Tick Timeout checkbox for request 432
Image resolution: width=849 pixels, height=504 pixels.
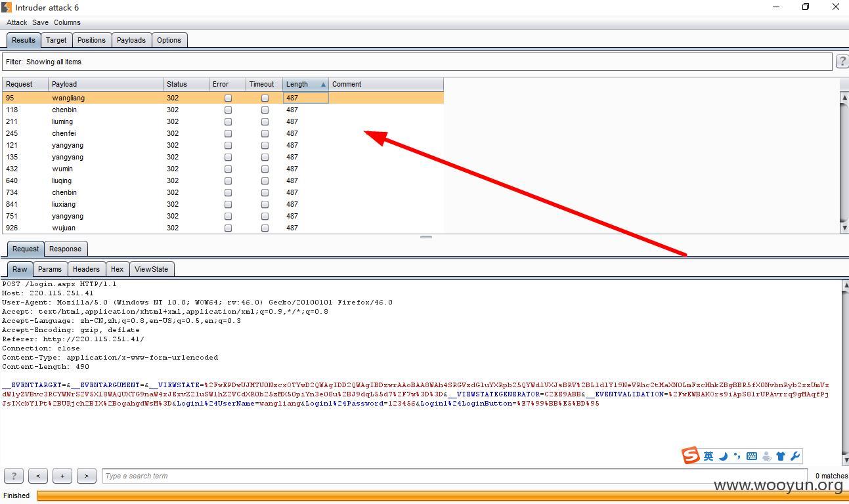tap(265, 169)
